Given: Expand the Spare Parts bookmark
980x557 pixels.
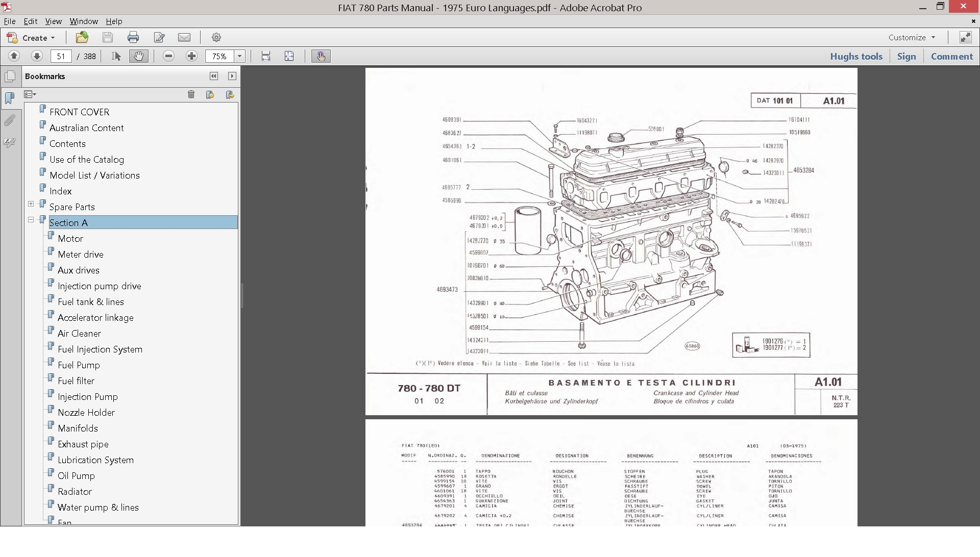Looking at the screenshot, I should [31, 204].
